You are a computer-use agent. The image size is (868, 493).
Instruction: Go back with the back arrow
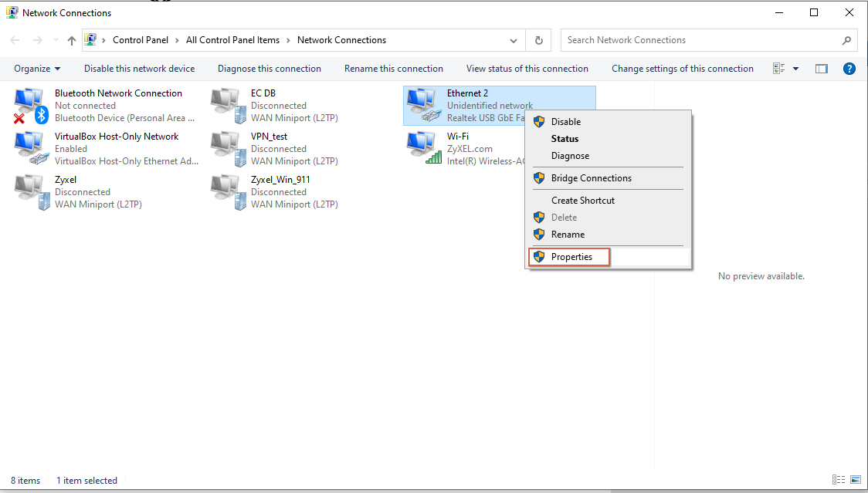15,40
